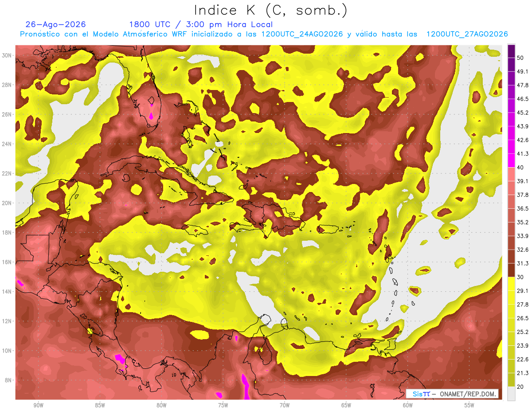Click the 18N latitude label
532x411 pixels.
coord(7,232)
